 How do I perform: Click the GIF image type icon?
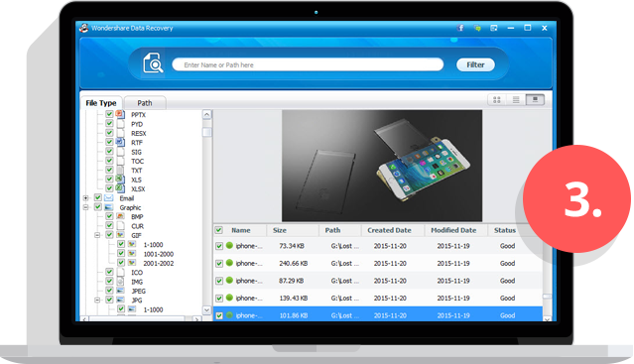click(x=120, y=235)
